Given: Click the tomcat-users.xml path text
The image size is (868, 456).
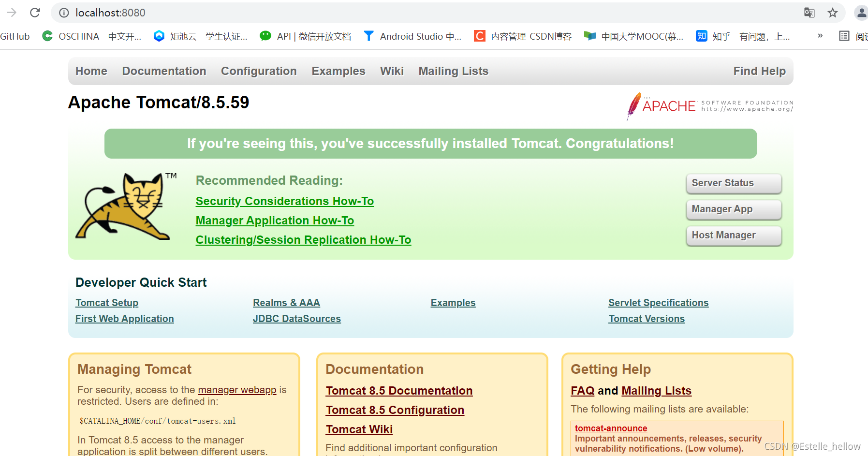Looking at the screenshot, I should coord(158,421).
